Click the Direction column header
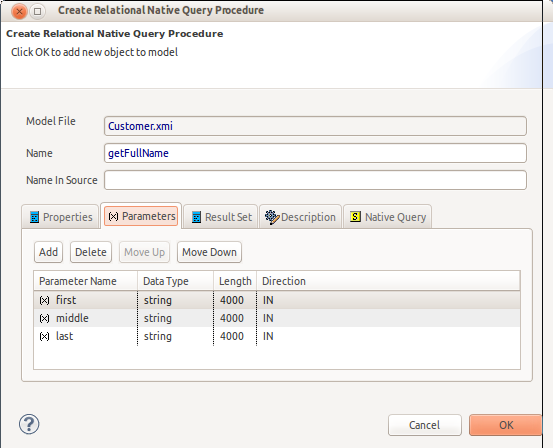Viewport: 553px width, 448px height. 388,281
